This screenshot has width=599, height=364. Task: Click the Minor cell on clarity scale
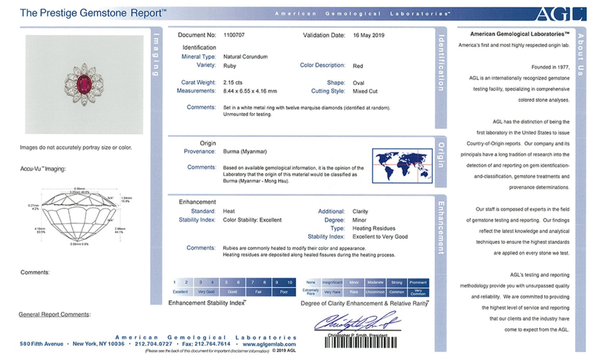point(354,282)
